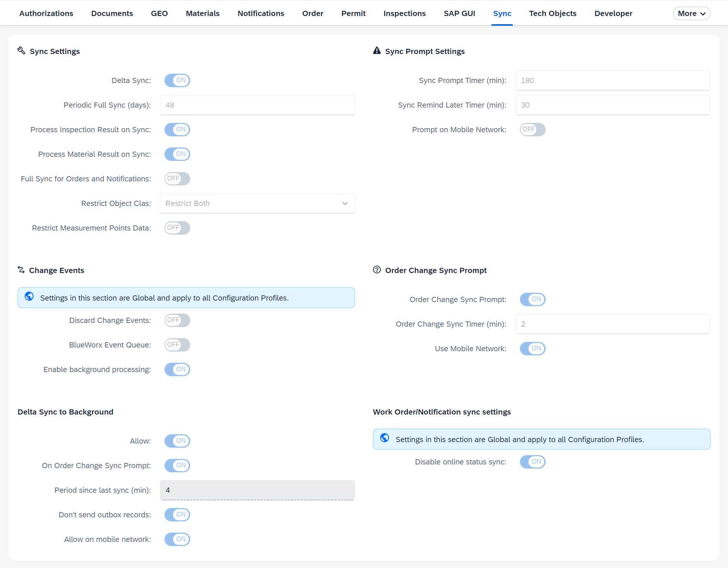Click the globe icon in the Change Events info banner
The image size is (728, 568).
(29, 297)
